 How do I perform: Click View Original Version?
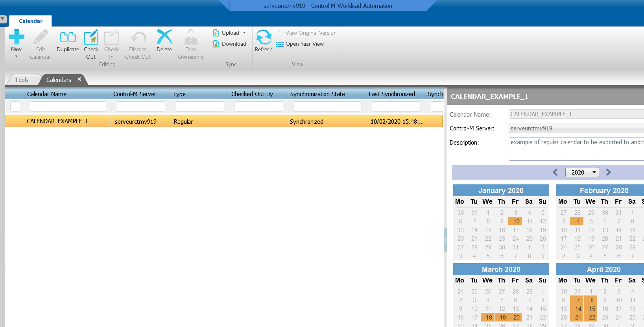tap(306, 33)
